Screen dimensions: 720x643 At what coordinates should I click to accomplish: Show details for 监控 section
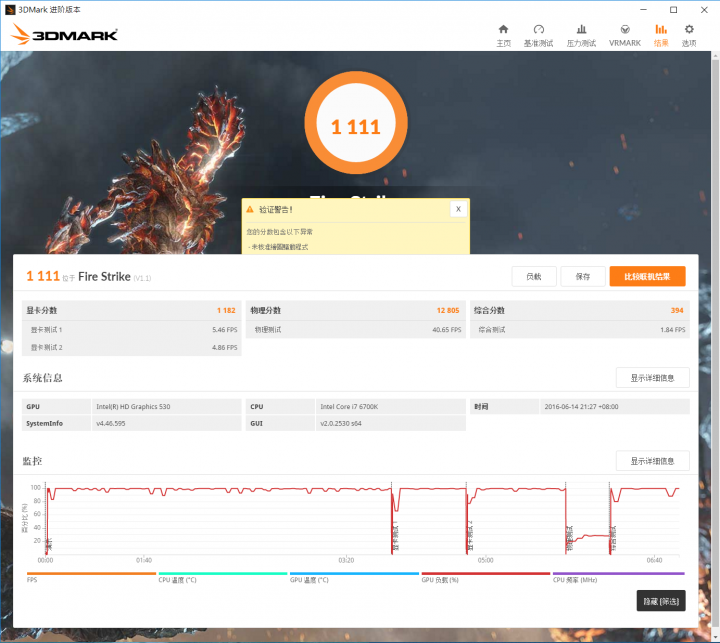pyautogui.click(x=652, y=461)
